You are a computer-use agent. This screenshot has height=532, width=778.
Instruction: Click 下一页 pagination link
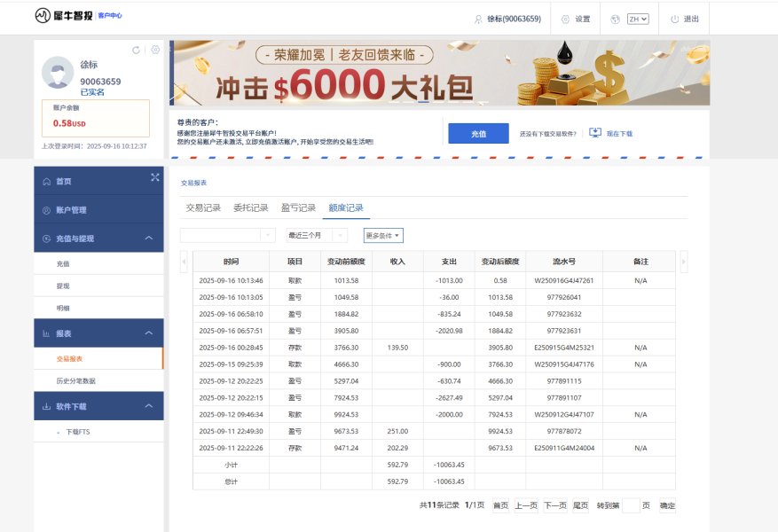(x=555, y=505)
